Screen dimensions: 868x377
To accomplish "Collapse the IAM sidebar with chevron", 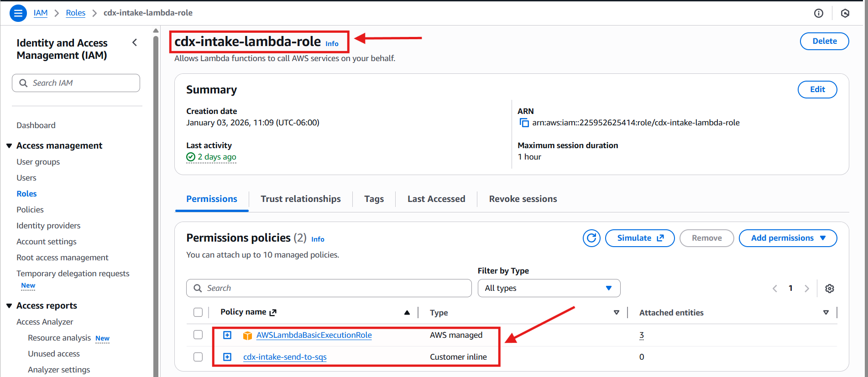I will click(135, 43).
